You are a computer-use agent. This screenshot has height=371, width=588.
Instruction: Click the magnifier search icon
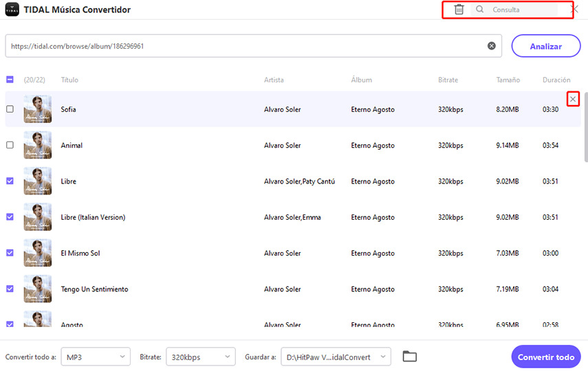[479, 10]
